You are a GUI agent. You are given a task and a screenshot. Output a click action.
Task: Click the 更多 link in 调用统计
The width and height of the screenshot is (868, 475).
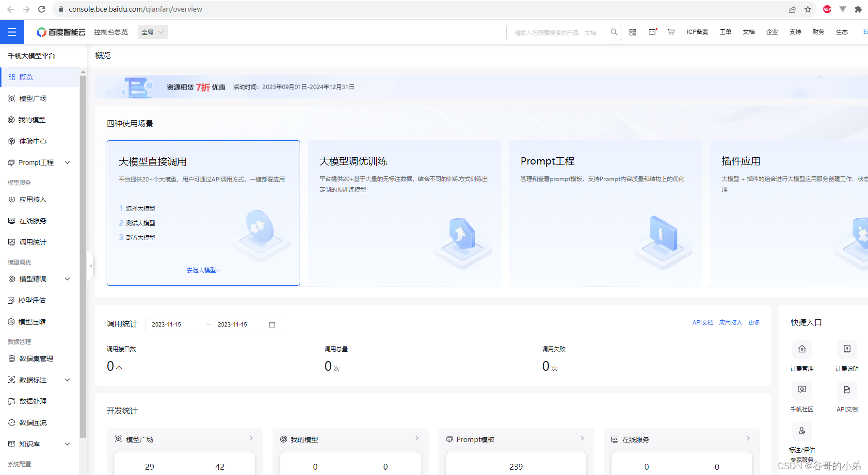click(754, 323)
